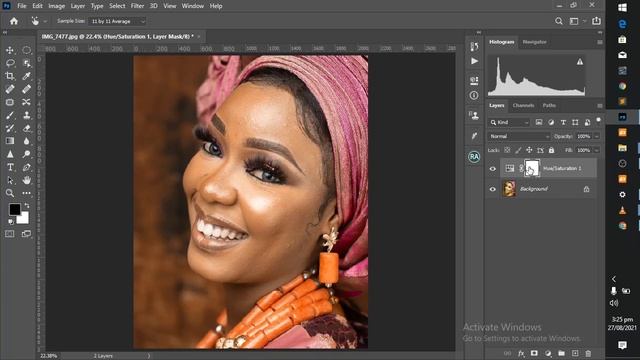640x360 pixels.
Task: Open the Info panel icon
Action: [474, 95]
